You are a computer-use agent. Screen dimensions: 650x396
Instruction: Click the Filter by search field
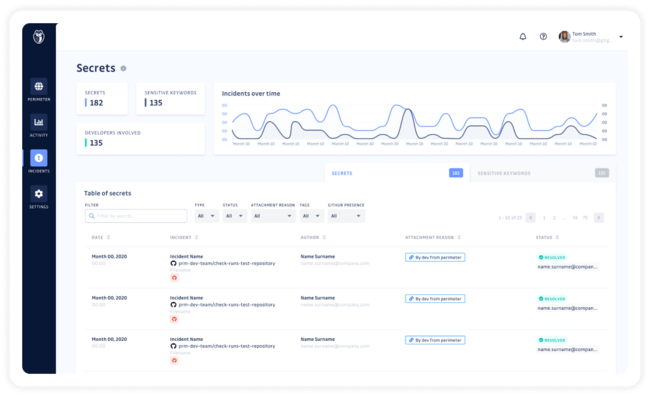136,216
